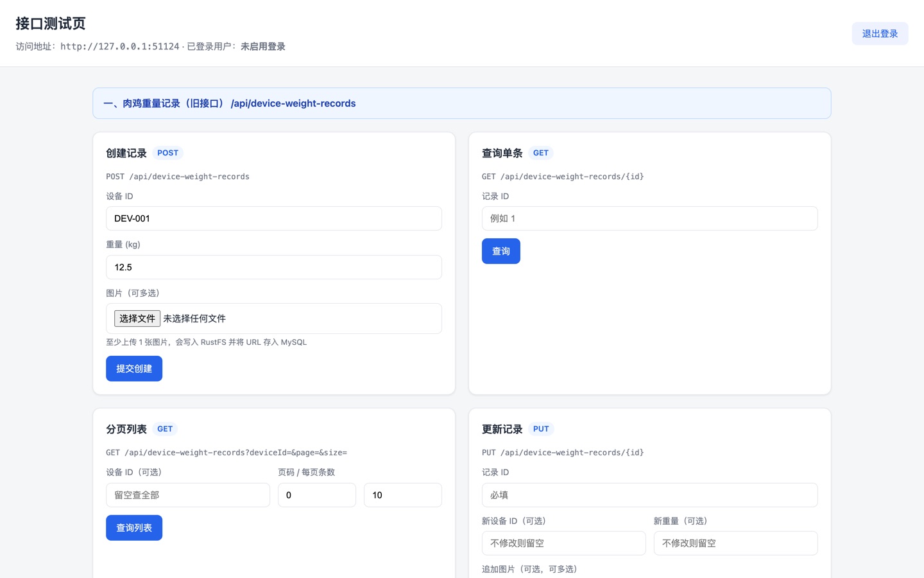Open the 选择文件 file picker

pyautogui.click(x=137, y=319)
